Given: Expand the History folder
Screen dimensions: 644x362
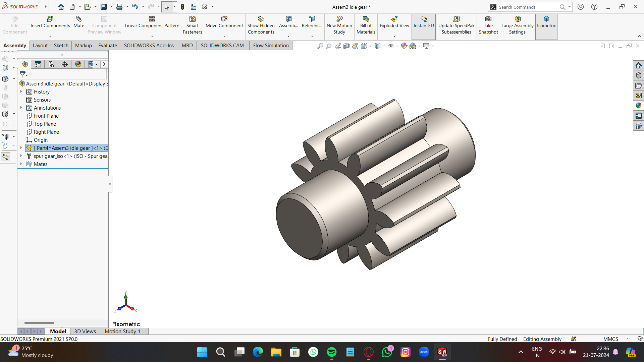Looking at the screenshot, I should pyautogui.click(x=21, y=92).
